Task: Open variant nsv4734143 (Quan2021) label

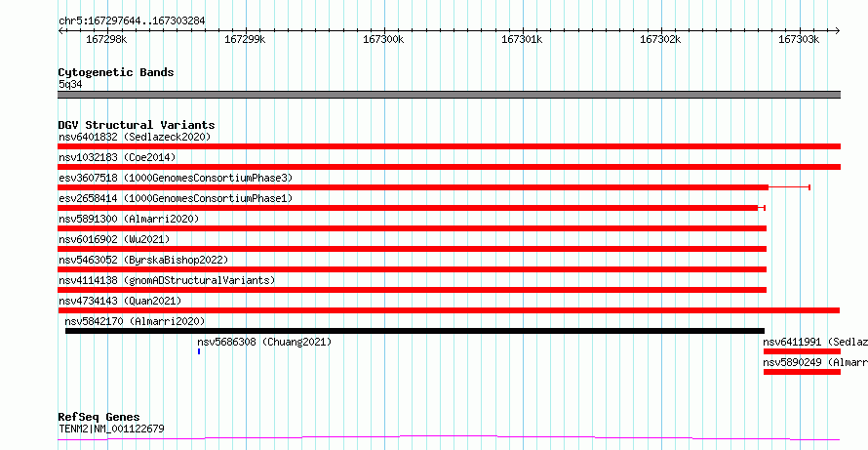Action: [x=120, y=301]
